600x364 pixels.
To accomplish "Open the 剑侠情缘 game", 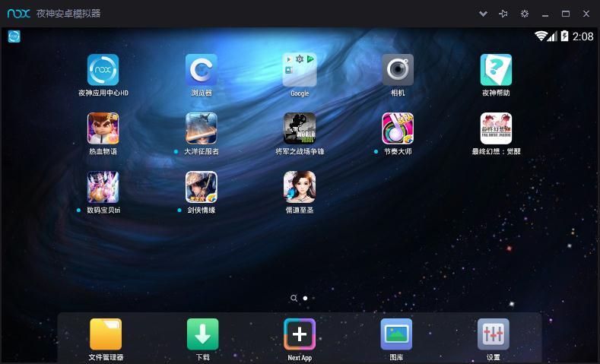I will pyautogui.click(x=202, y=187).
